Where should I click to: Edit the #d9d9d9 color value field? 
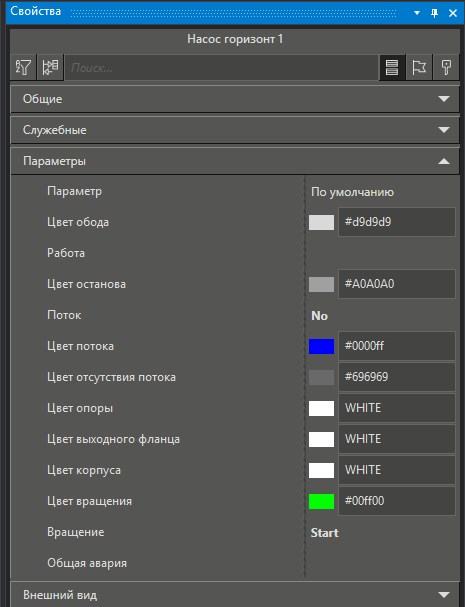point(397,222)
